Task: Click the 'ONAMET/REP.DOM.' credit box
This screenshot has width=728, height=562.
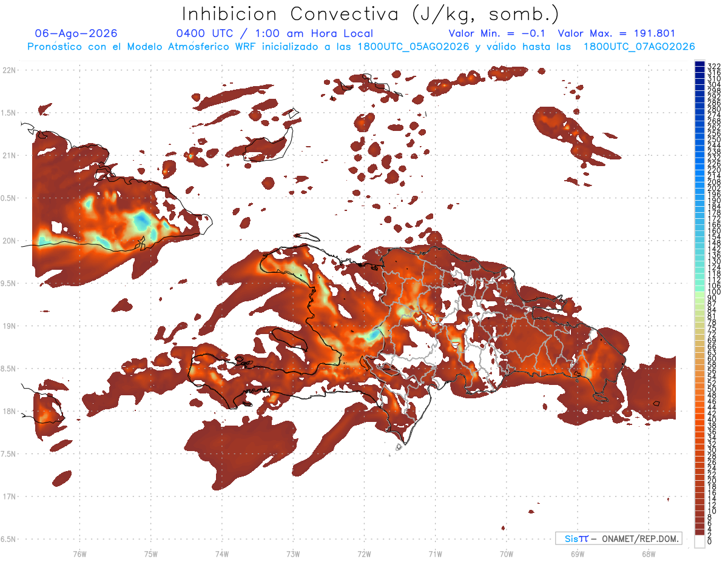Action: pyautogui.click(x=618, y=538)
